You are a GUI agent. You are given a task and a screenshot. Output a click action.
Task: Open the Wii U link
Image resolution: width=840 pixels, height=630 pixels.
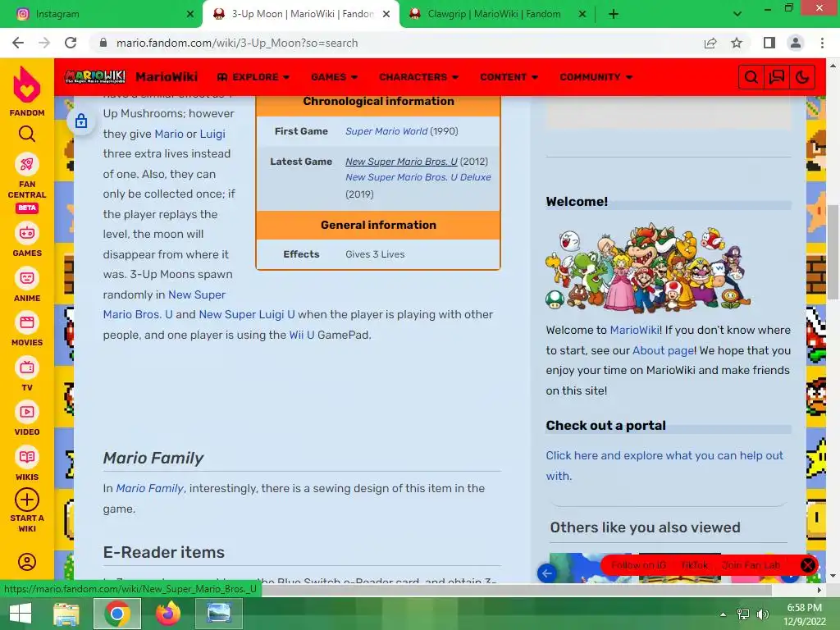click(302, 335)
